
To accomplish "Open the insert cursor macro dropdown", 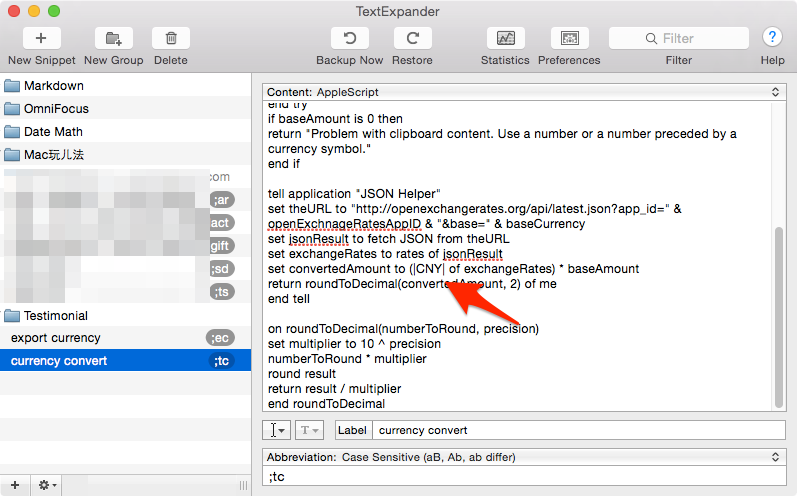I will 277,430.
